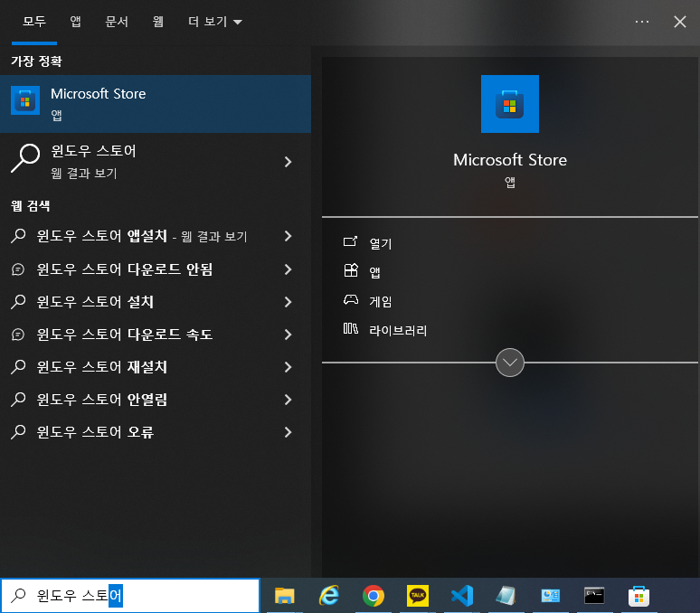Open the 앱 section of Microsoft Store
Viewport: 700px width, 613px height.
point(374,272)
